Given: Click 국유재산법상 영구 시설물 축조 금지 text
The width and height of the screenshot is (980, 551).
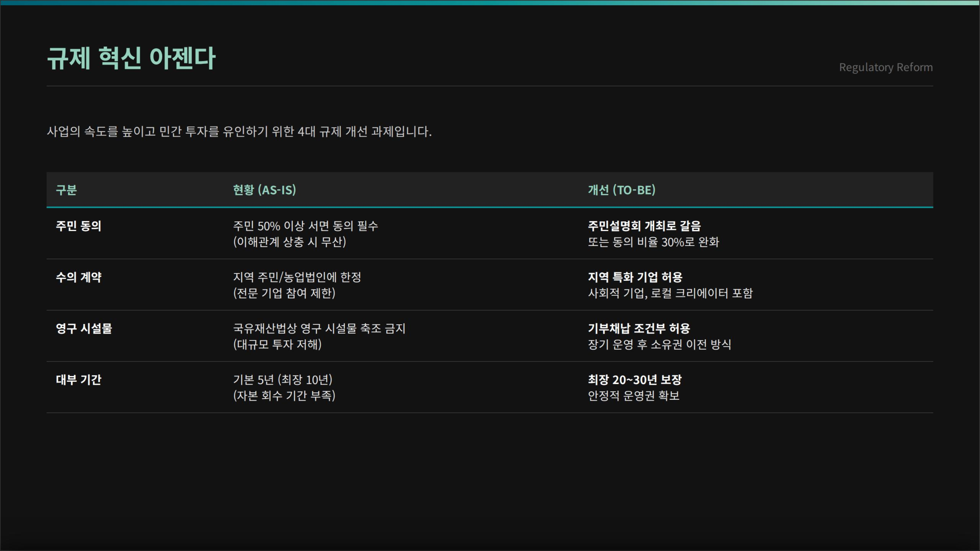Looking at the screenshot, I should click(319, 329).
